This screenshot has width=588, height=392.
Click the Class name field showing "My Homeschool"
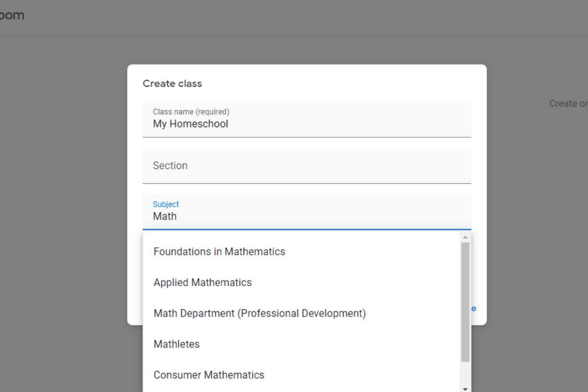coord(307,119)
